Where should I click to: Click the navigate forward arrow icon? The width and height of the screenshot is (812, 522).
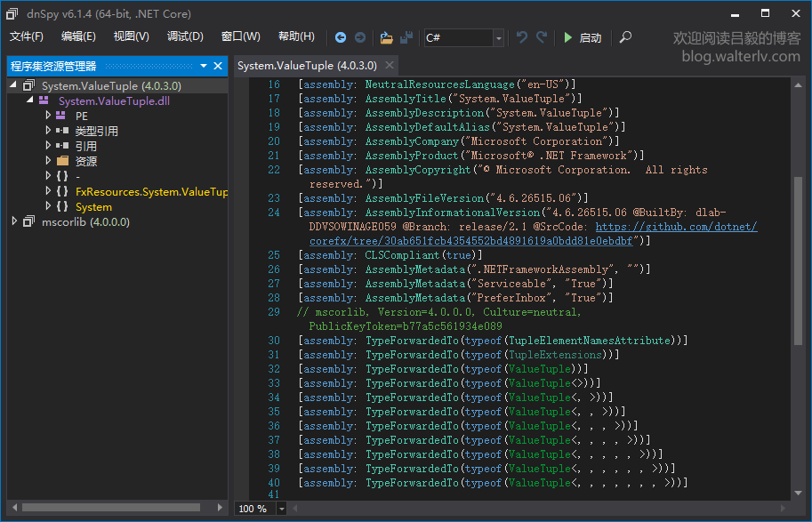pyautogui.click(x=360, y=37)
